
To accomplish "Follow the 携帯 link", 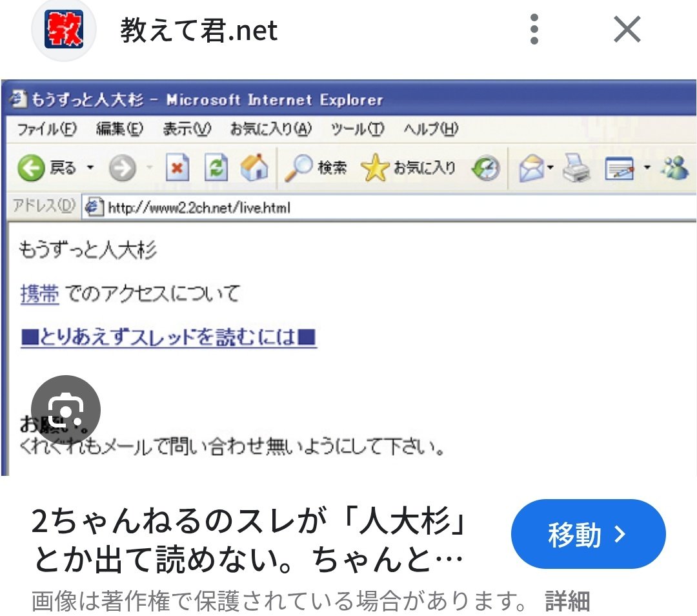I will (37, 293).
